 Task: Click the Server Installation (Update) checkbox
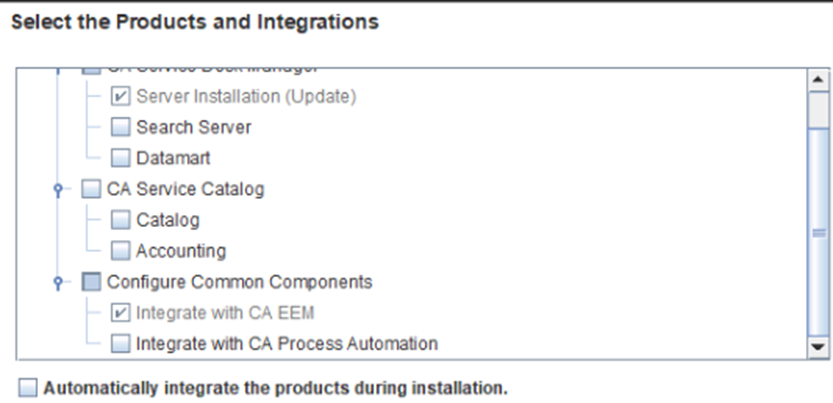click(120, 97)
